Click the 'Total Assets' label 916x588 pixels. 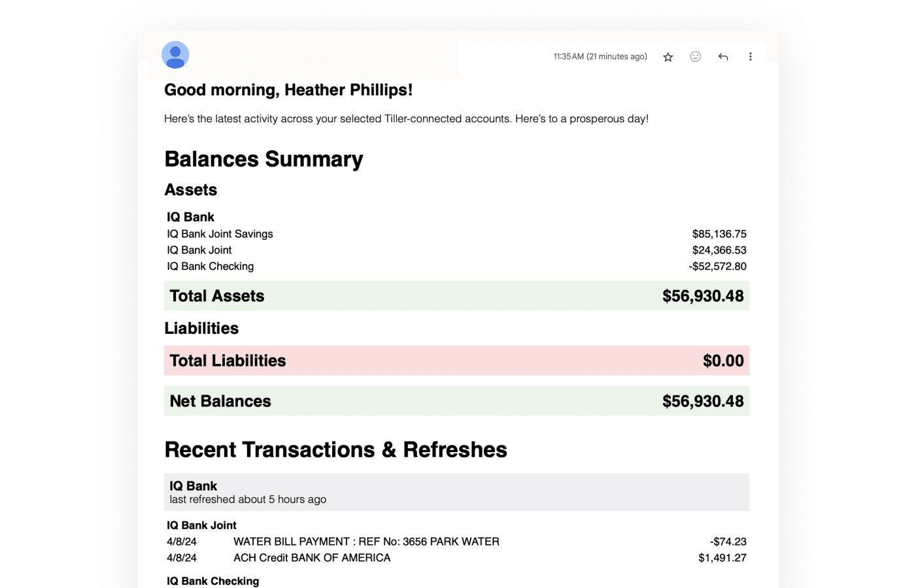coord(217,296)
